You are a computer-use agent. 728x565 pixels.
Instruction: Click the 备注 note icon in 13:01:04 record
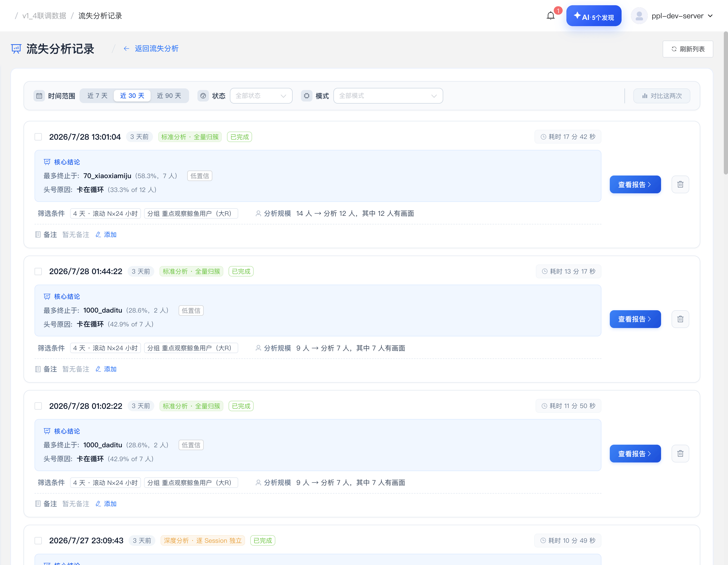pos(38,234)
